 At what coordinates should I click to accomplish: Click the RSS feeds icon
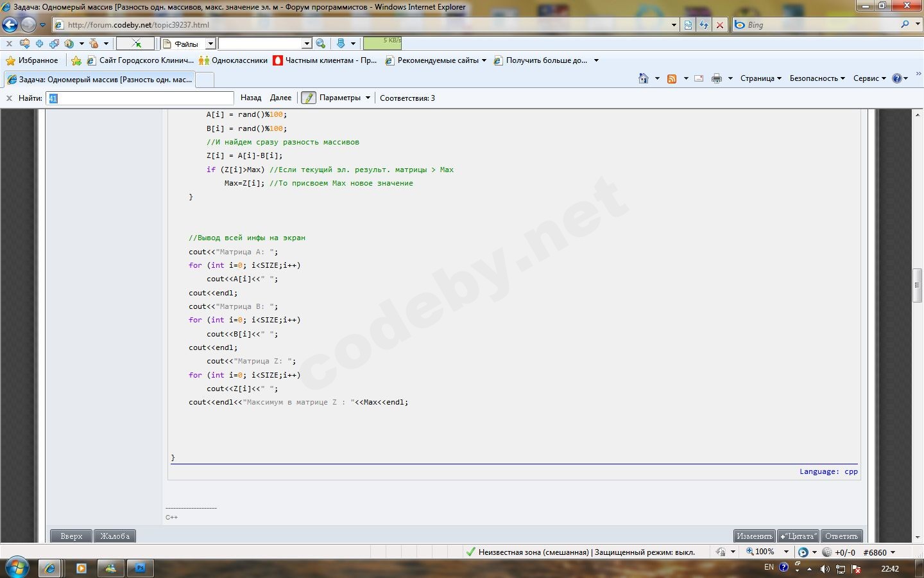pos(672,78)
